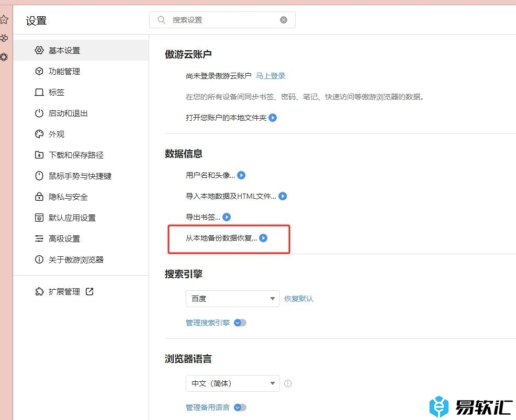Click the star icon in the left edge bar
This screenshot has width=516, height=420.
coord(4,19)
